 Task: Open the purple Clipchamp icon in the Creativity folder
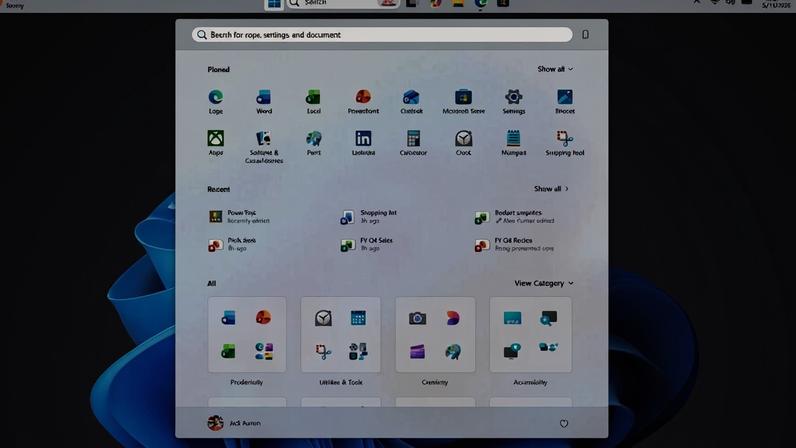(x=417, y=351)
